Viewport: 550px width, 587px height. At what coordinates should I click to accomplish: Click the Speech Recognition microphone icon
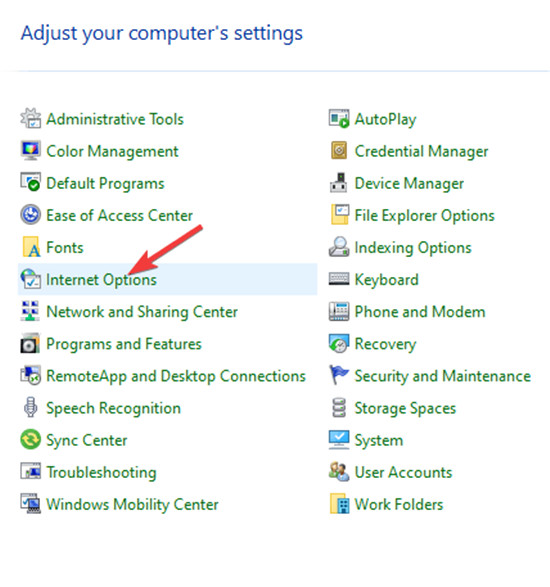coord(31,407)
